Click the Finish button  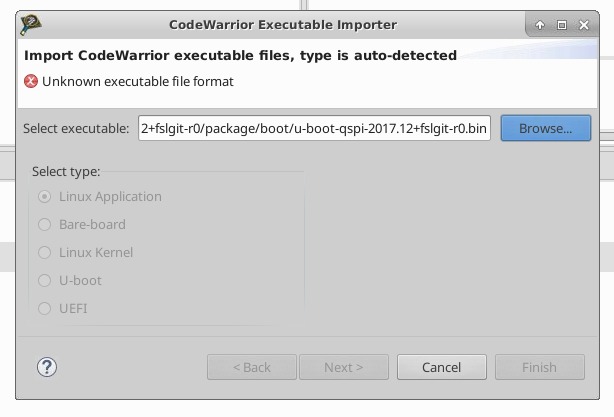[539, 367]
